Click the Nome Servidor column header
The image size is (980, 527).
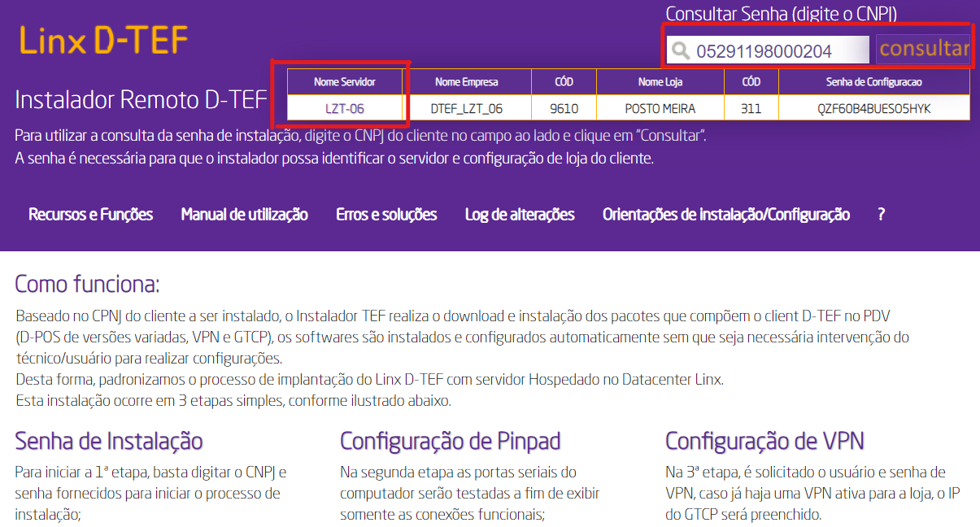point(346,82)
